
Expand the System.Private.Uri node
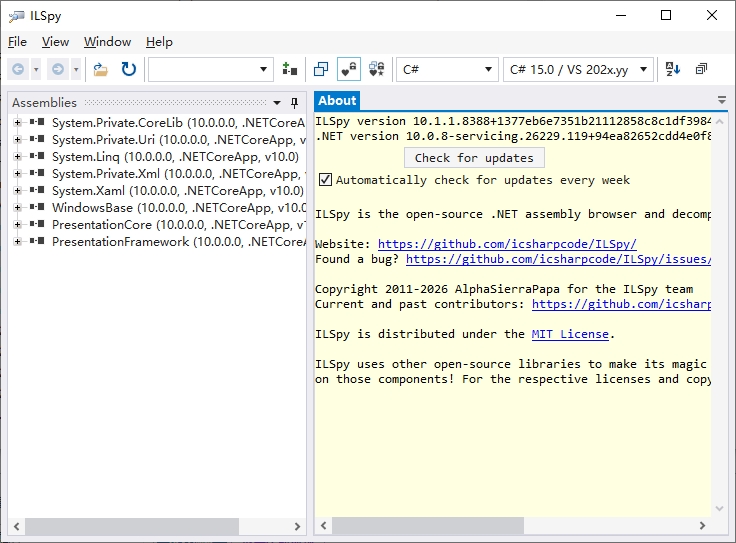(17, 139)
